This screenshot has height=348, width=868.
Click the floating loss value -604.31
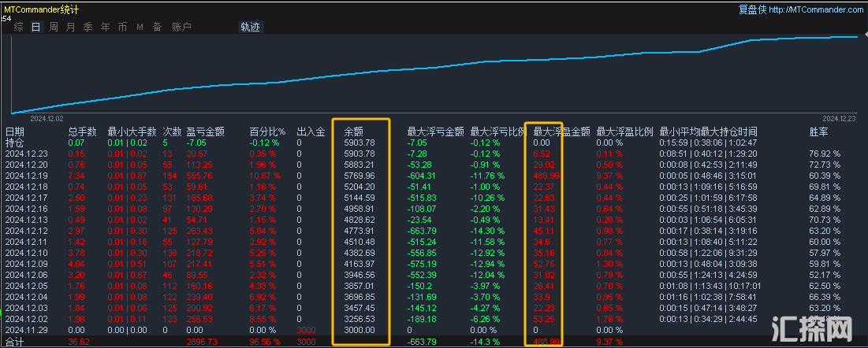(x=421, y=176)
